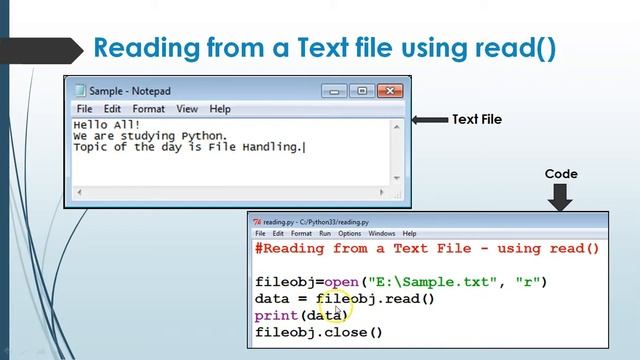
Task: Open the Edit menu in reading.py editor
Action: 278,233
